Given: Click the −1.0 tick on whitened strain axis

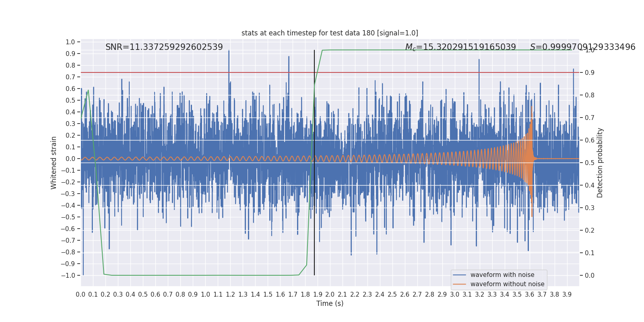Looking at the screenshot, I should coord(68,275).
